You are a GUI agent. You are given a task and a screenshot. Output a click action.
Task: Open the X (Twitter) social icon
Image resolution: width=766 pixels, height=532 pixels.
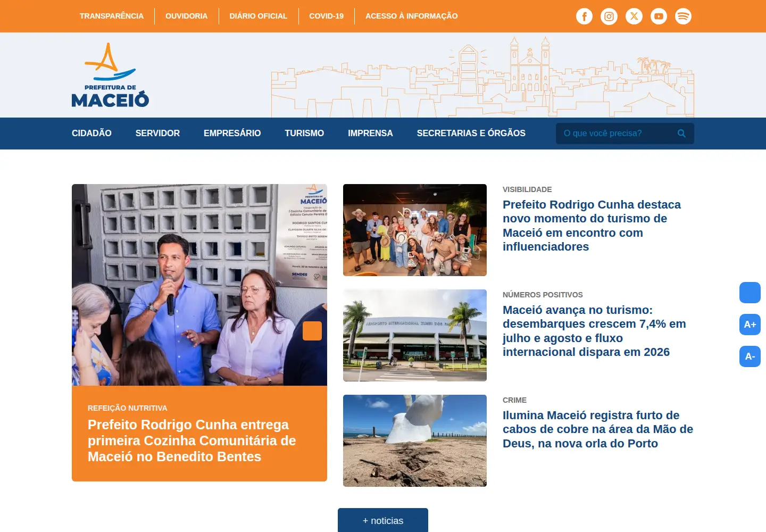pyautogui.click(x=634, y=16)
